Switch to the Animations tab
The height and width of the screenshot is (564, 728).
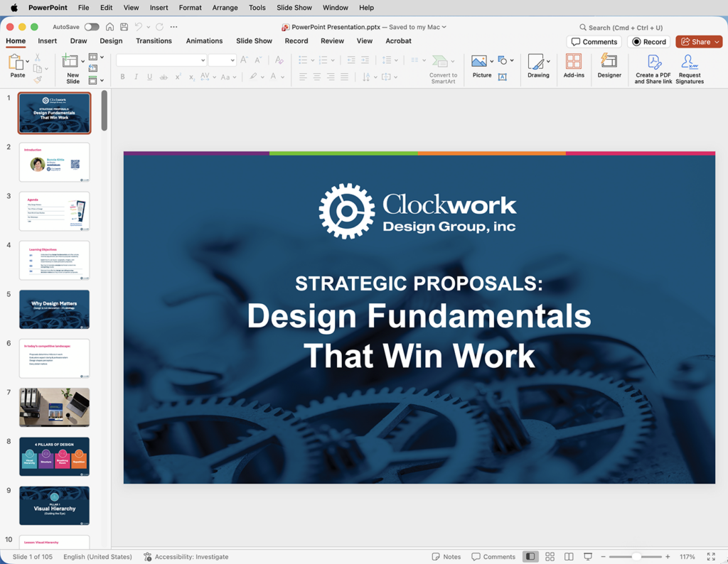204,40
